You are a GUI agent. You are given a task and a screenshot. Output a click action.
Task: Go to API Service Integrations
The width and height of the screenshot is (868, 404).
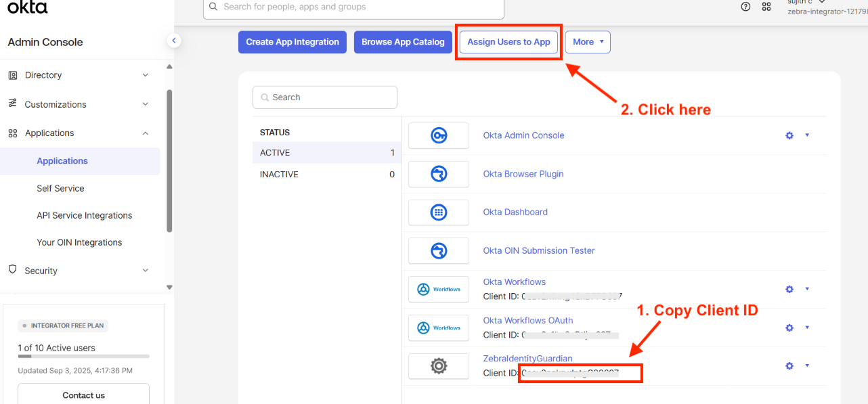tap(84, 215)
